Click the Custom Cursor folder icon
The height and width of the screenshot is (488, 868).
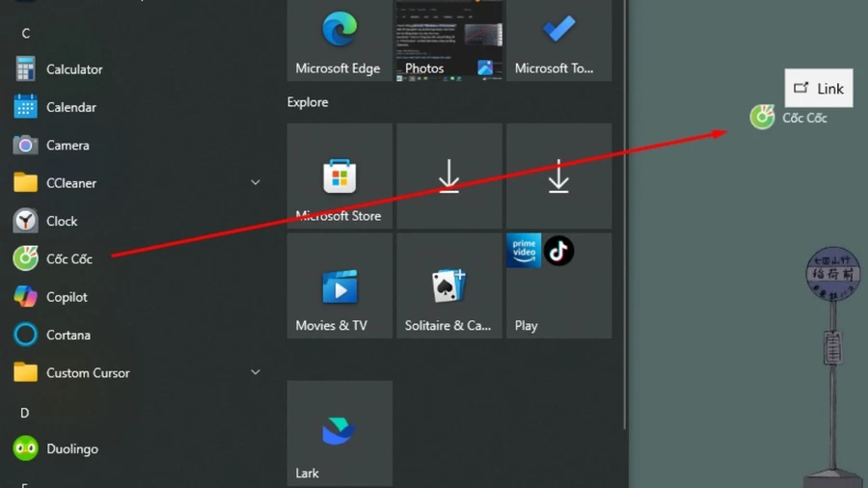[25, 372]
